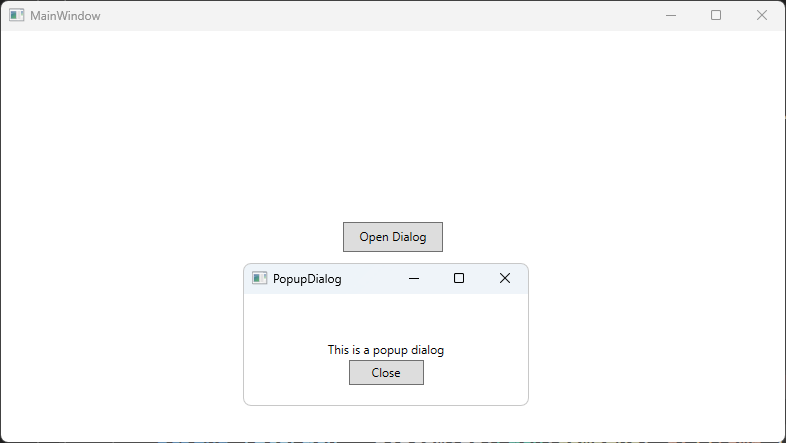
Task: Close the MainWindow with the X
Action: point(761,15)
